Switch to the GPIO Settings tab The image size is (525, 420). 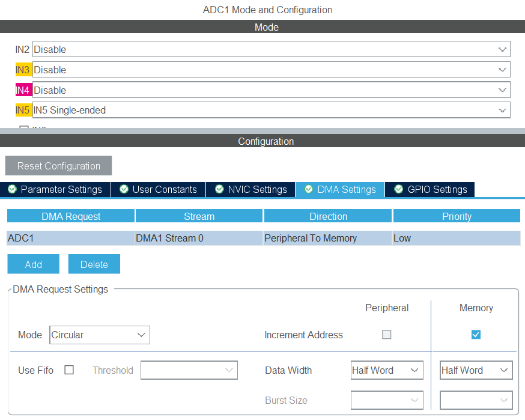click(x=429, y=189)
